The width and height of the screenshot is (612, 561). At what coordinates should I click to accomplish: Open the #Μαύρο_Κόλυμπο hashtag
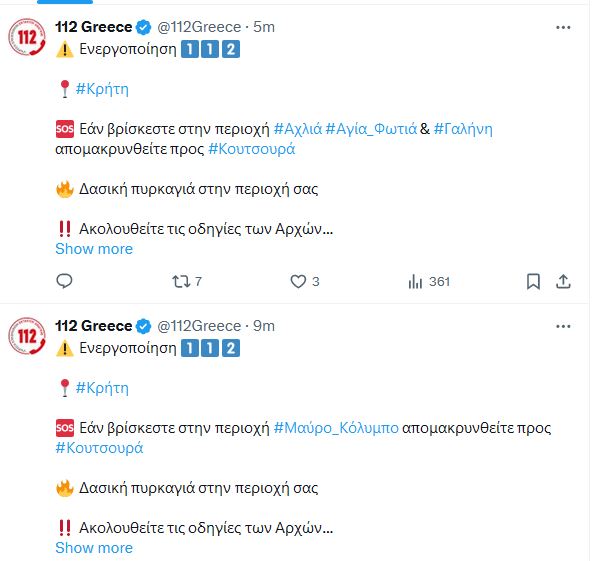point(336,428)
